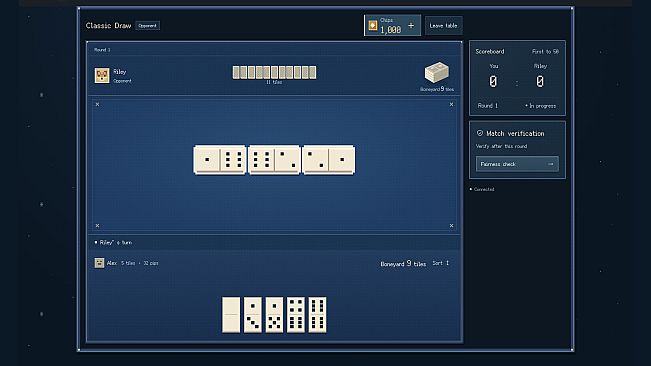This screenshot has height=366, width=651.
Task: Click the Scoreboard heading
Action: point(490,51)
